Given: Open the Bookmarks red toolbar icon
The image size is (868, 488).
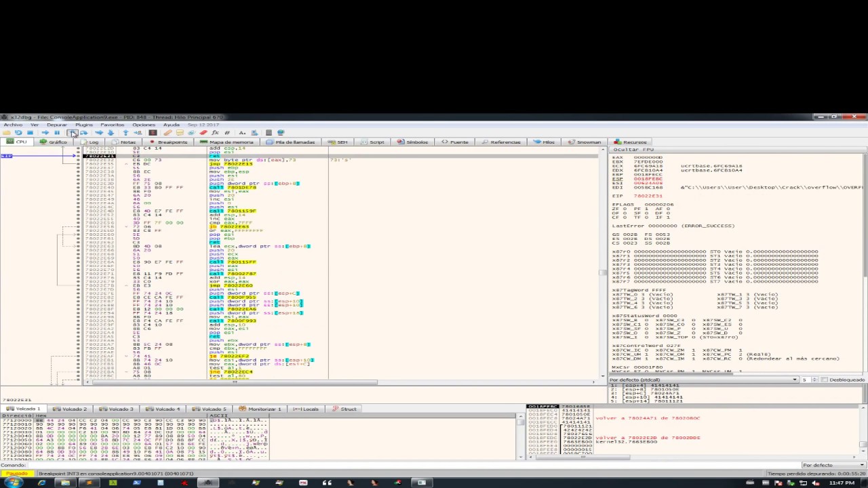Looking at the screenshot, I should [203, 133].
